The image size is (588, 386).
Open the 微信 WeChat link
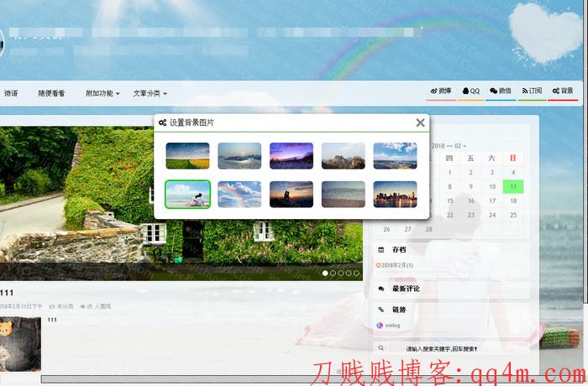tap(501, 91)
